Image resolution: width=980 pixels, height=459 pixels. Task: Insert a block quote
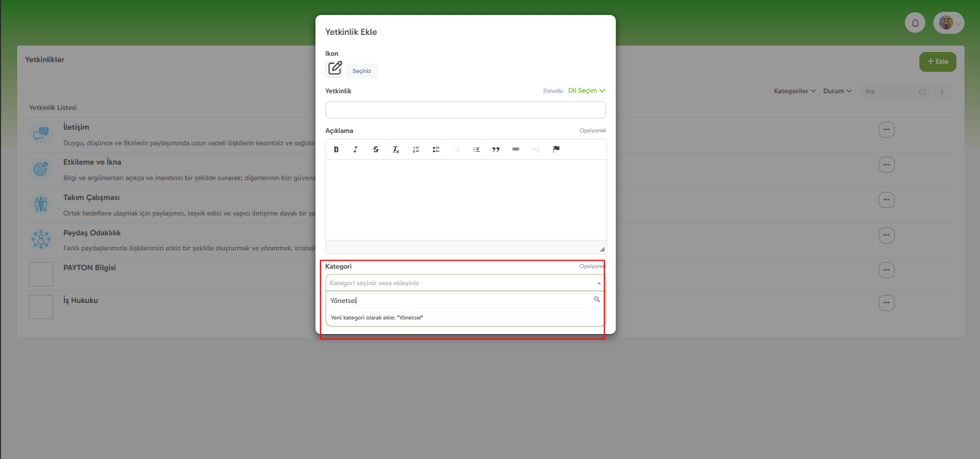pos(496,149)
